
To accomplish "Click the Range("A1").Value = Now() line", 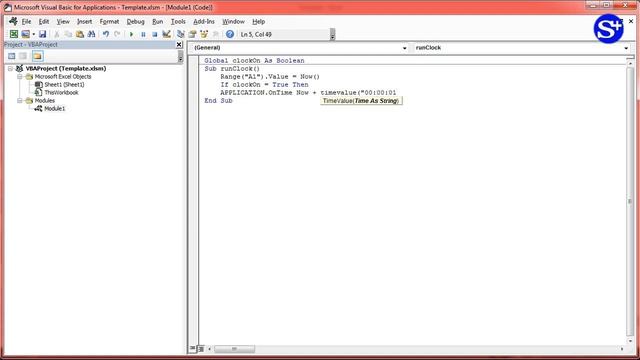I will coord(270,77).
